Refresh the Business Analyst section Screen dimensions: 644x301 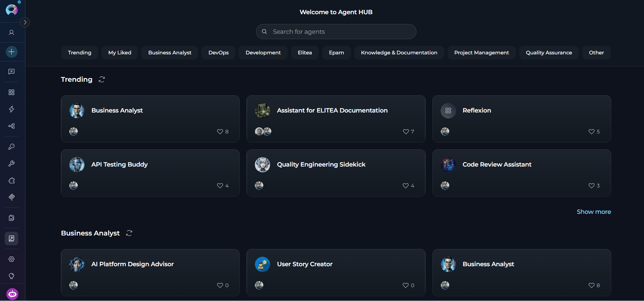(x=129, y=233)
